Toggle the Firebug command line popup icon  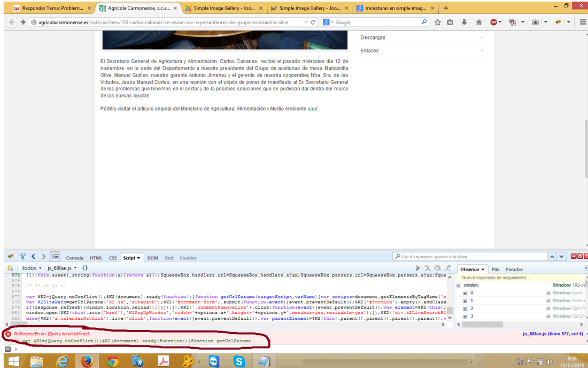55,257
